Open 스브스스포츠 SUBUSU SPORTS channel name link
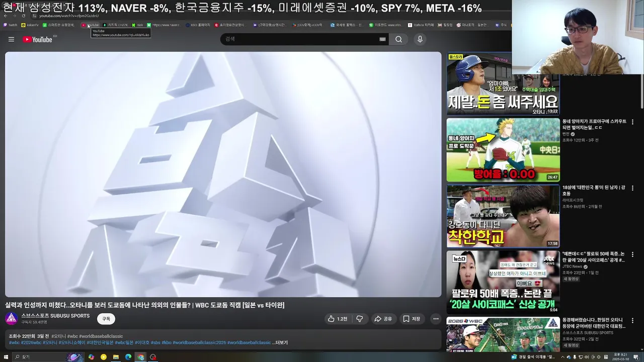This screenshot has width=644, height=362. coord(55,316)
